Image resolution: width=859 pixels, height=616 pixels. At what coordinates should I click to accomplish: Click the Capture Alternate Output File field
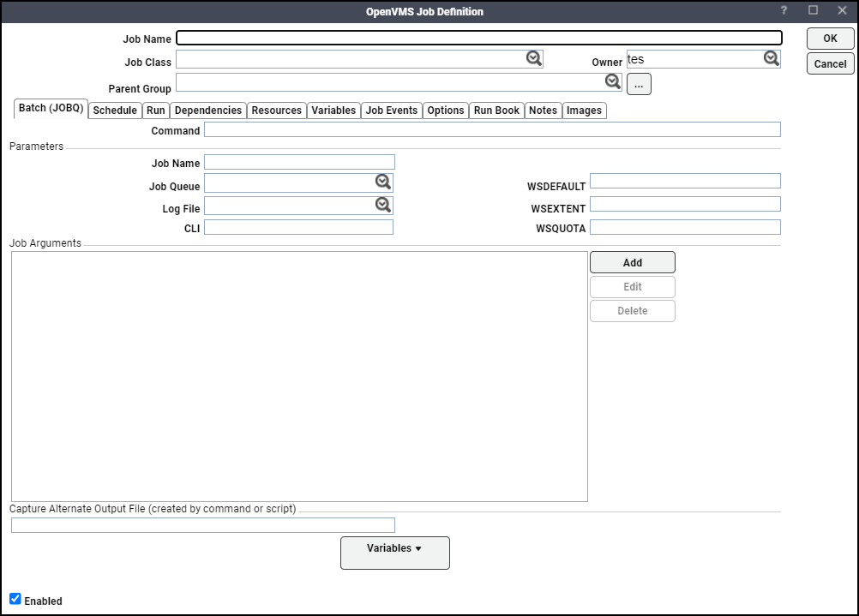203,525
